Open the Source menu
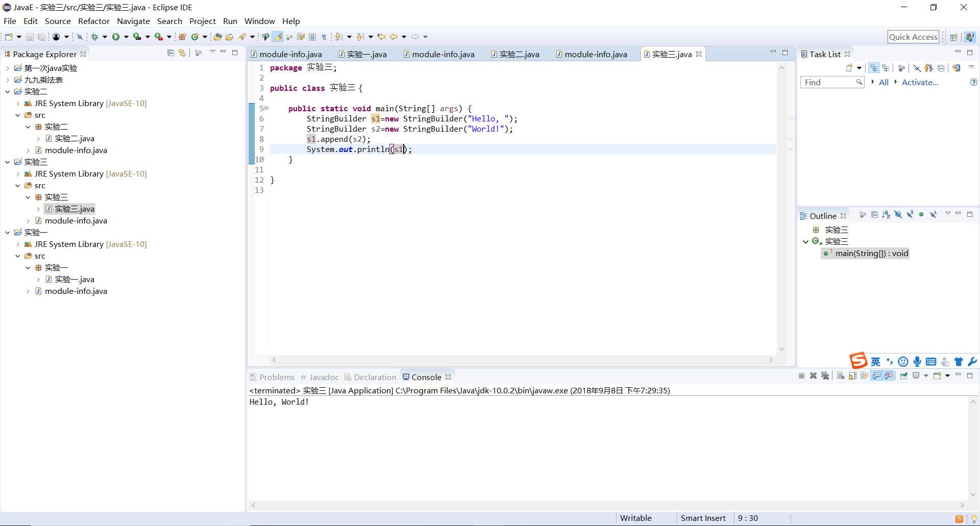This screenshot has width=980, height=526. tap(58, 21)
